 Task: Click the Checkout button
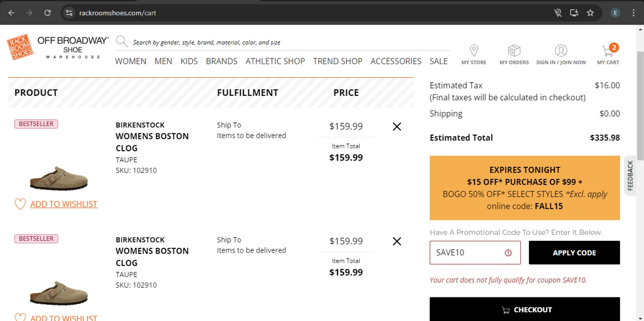click(525, 309)
